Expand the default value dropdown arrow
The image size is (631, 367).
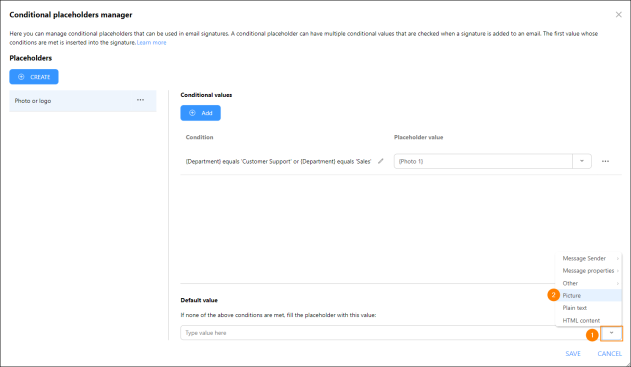[x=611, y=333]
